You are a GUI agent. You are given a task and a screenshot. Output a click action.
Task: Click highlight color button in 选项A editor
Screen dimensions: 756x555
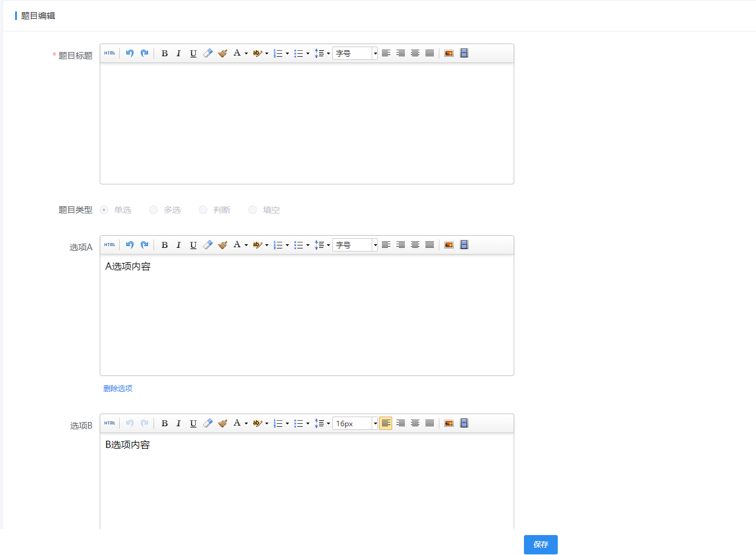click(x=257, y=245)
